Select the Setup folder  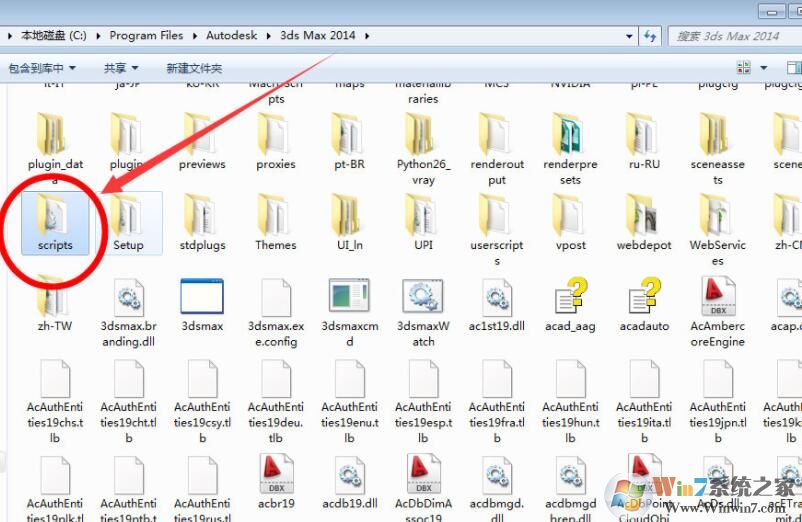pyautogui.click(x=128, y=223)
